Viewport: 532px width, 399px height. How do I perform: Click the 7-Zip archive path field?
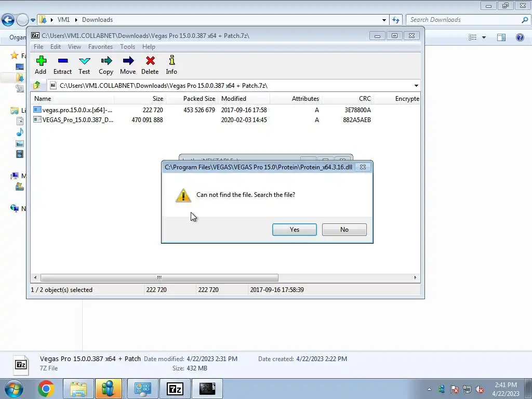coord(231,86)
